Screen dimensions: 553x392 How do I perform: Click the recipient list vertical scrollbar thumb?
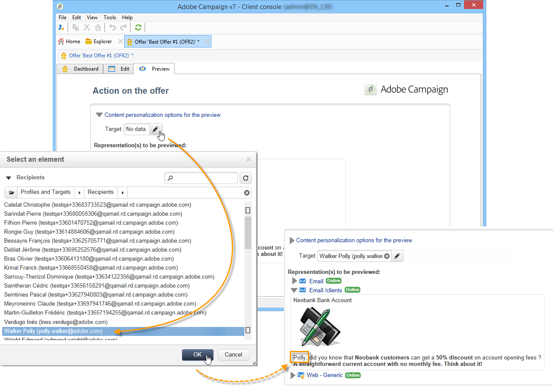248,232
